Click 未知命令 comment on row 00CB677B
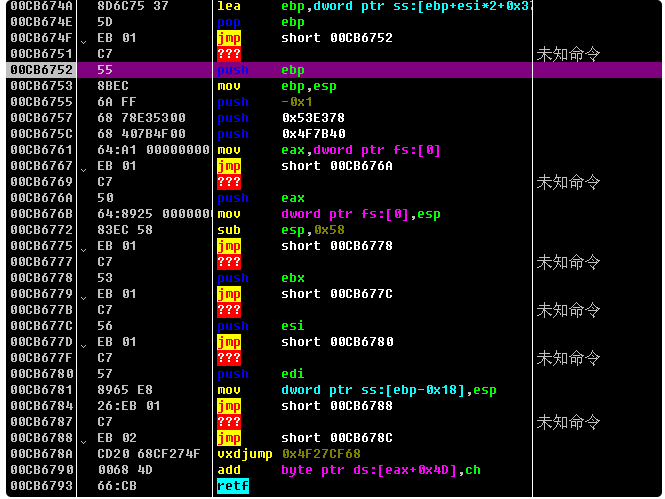Image resolution: width=665 pixels, height=499 pixels. [568, 310]
